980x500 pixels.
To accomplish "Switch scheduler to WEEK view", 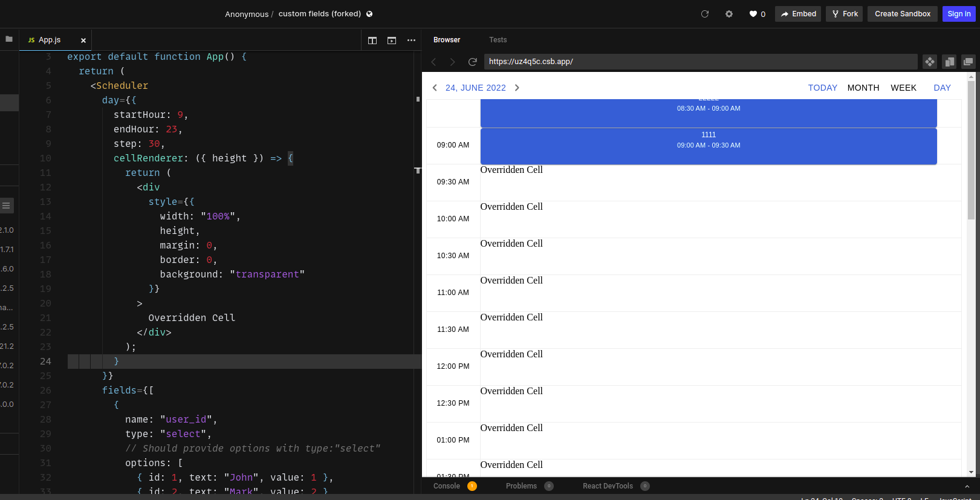I will point(903,88).
